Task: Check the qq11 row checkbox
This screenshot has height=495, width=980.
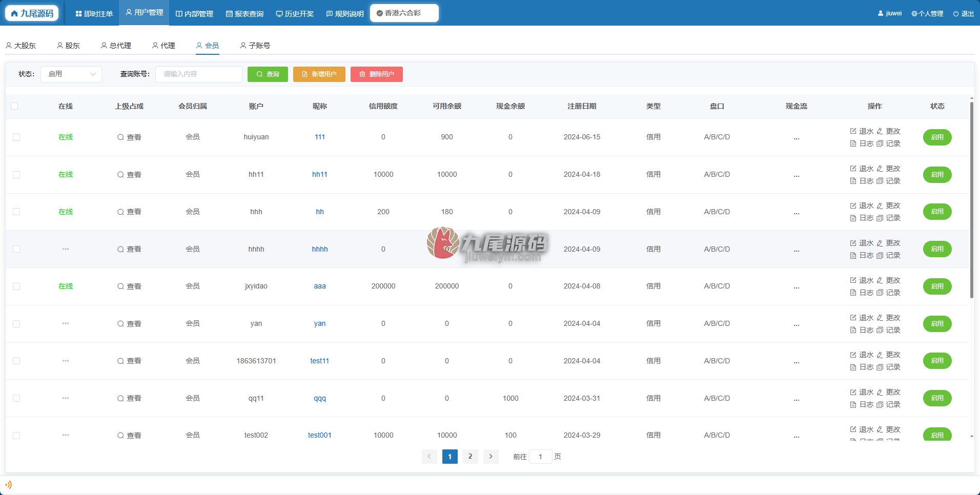Action: [16, 398]
